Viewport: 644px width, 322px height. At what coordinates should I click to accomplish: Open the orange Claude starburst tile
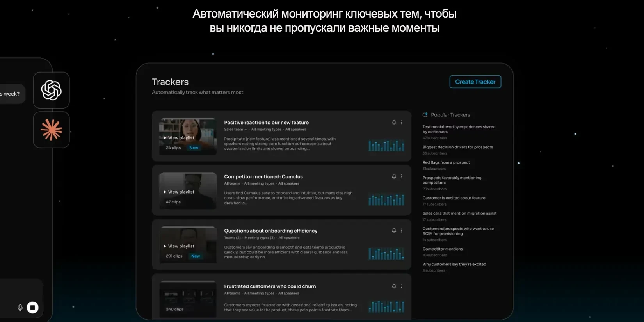click(52, 130)
